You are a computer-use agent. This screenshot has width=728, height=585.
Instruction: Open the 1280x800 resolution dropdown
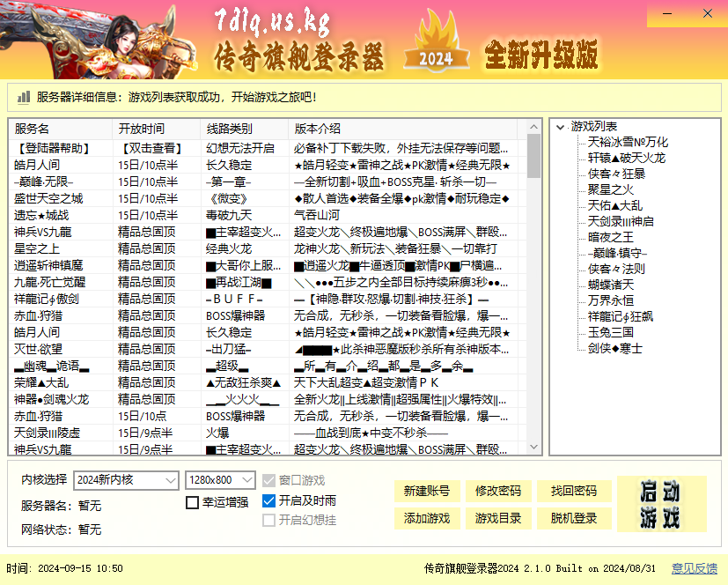pyautogui.click(x=219, y=480)
